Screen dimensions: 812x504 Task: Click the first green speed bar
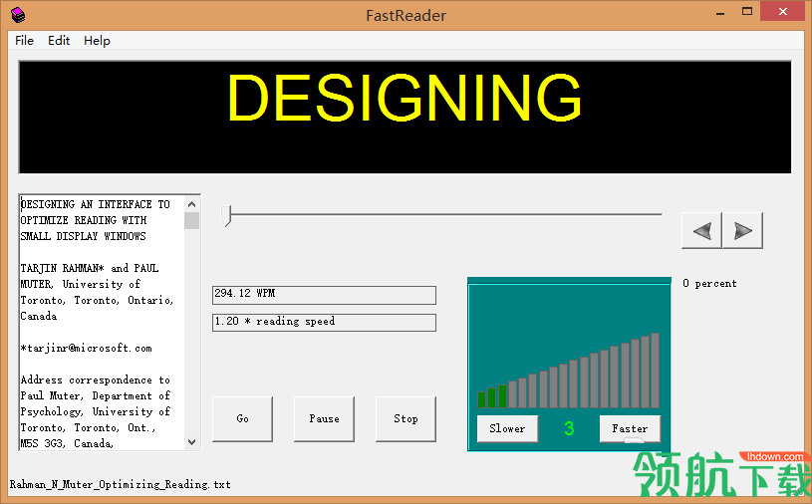(x=481, y=399)
